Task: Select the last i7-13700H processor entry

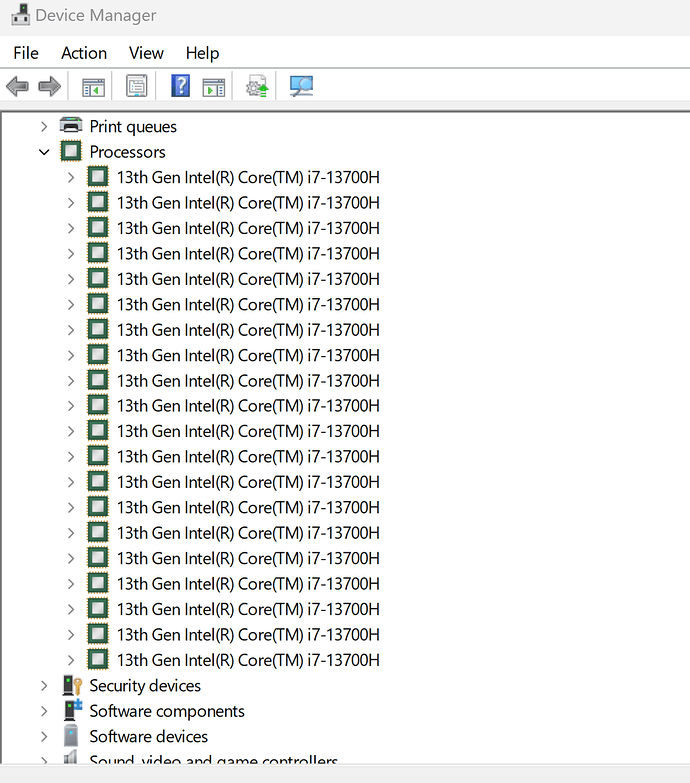Action: pos(248,660)
